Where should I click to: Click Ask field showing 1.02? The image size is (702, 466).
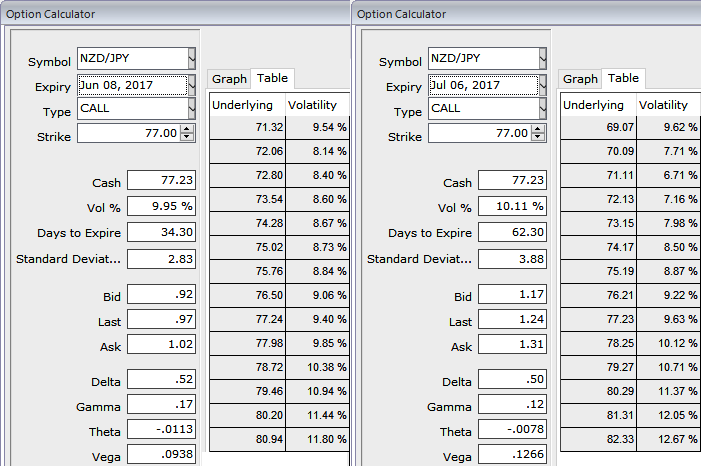[162, 345]
